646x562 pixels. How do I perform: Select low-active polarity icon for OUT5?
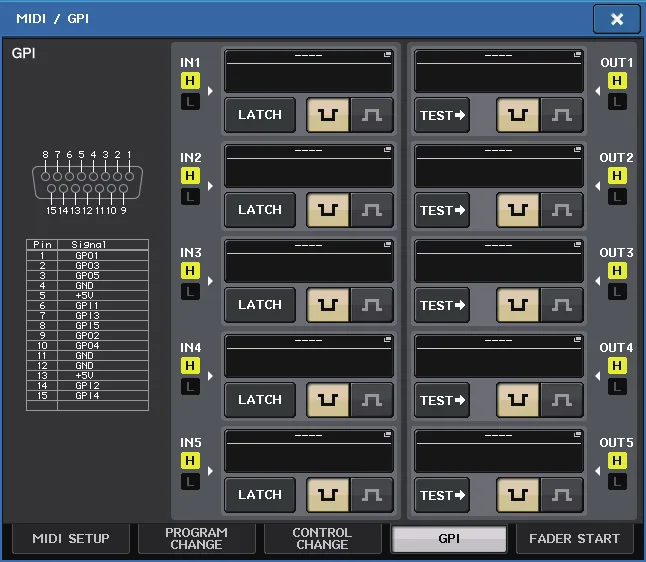tap(518, 495)
